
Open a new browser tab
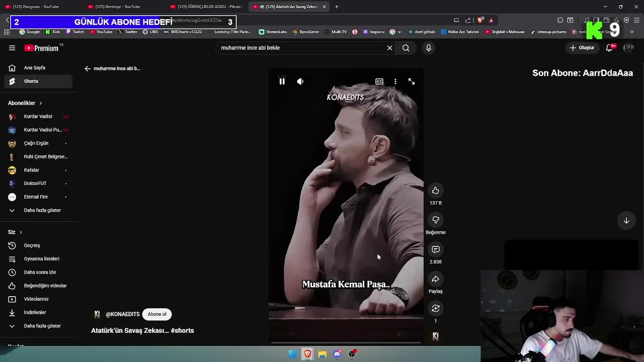tap(337, 7)
